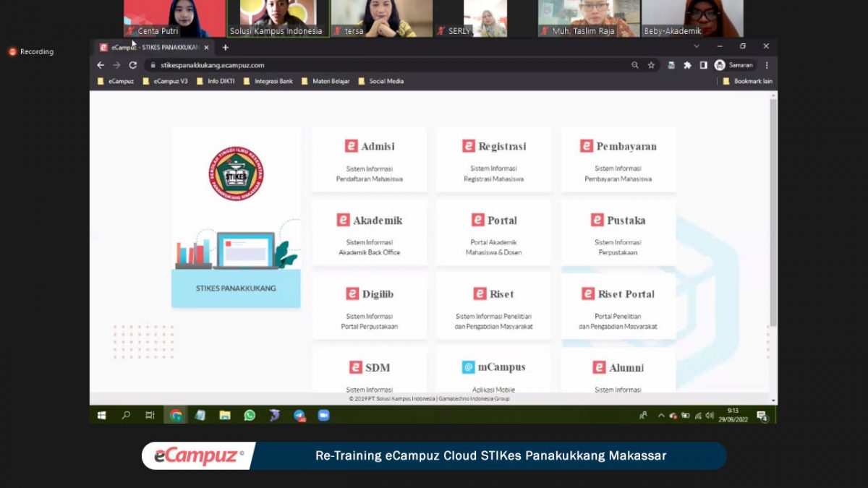Open the Info DIKTI bookmark folder

216,82
